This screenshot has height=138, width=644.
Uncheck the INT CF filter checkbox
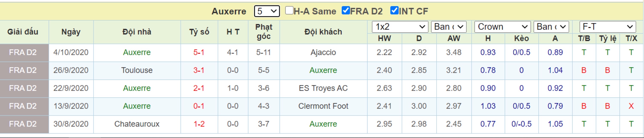coord(394,10)
